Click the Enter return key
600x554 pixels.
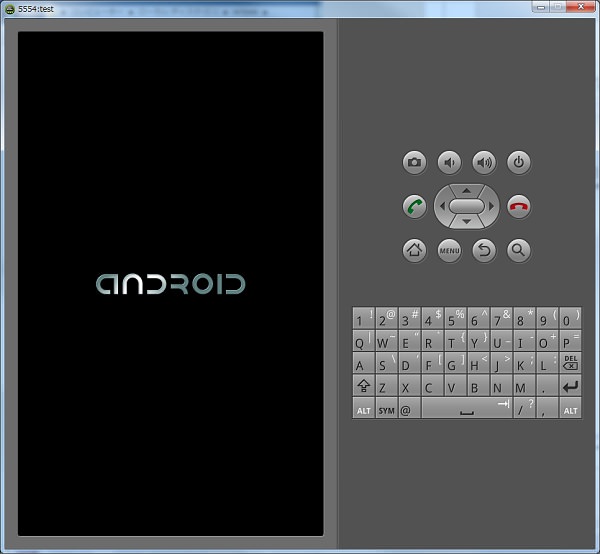click(x=570, y=385)
